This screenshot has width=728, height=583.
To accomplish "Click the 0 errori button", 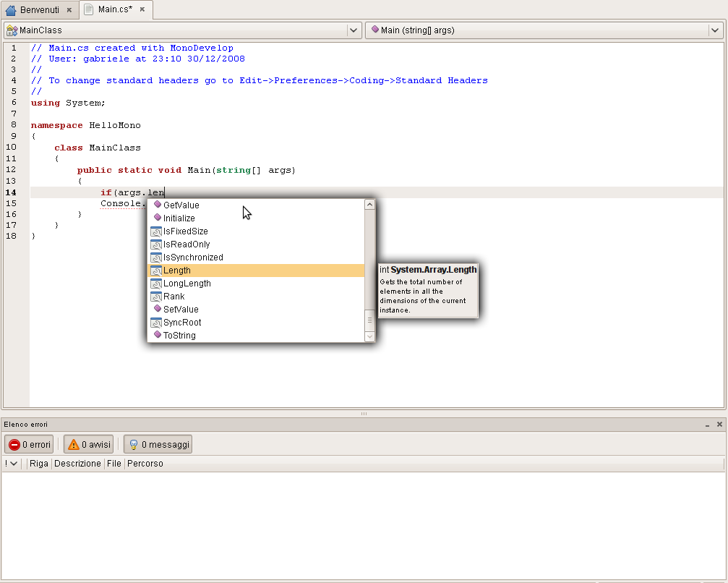I will pos(29,444).
